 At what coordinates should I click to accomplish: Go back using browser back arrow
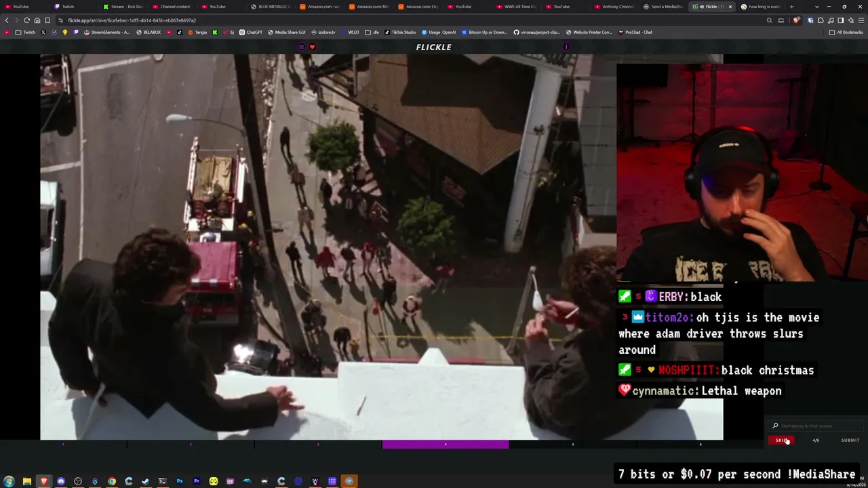[7, 20]
